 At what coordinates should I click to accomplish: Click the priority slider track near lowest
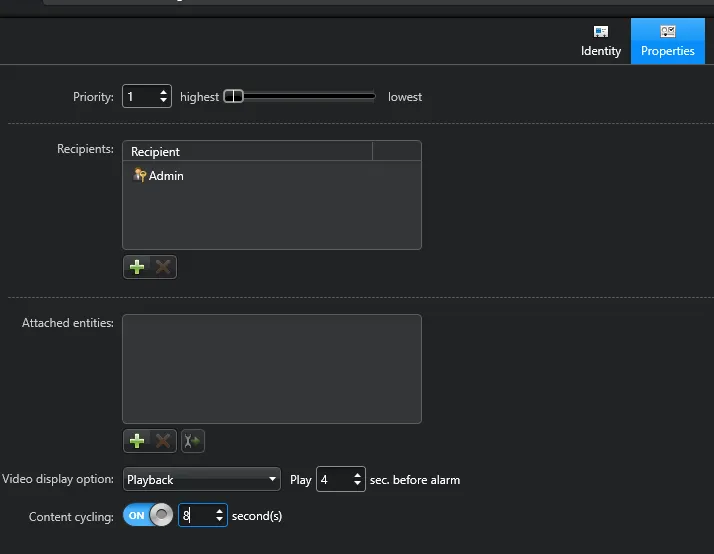pyautogui.click(x=364, y=97)
